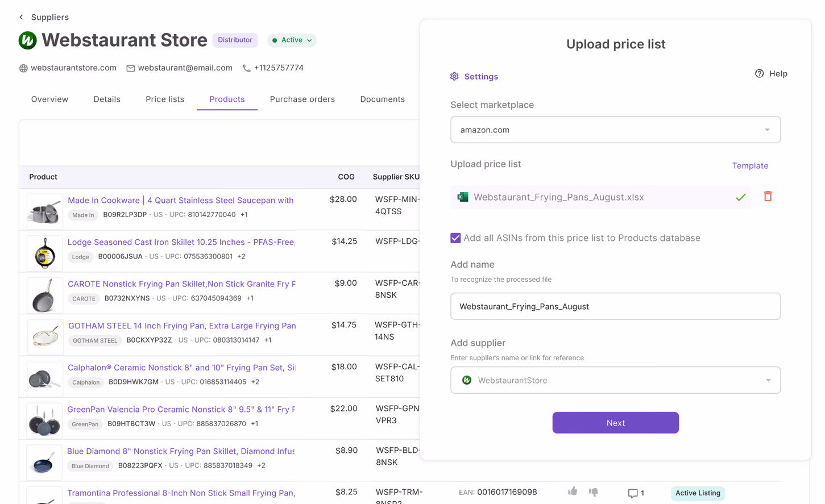Viewport: 825px width, 504px height.
Task: Switch to the Price lists tab
Action: pyautogui.click(x=165, y=99)
